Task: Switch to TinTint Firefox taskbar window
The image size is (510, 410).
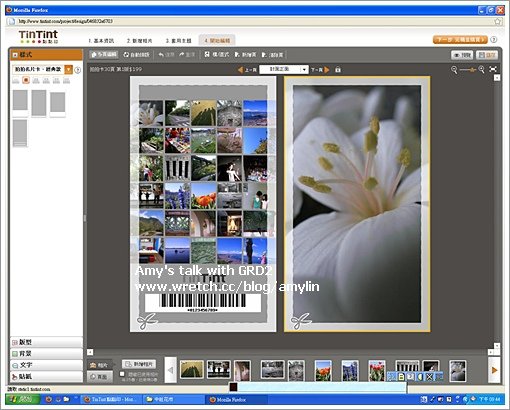Action: pyautogui.click(x=111, y=399)
